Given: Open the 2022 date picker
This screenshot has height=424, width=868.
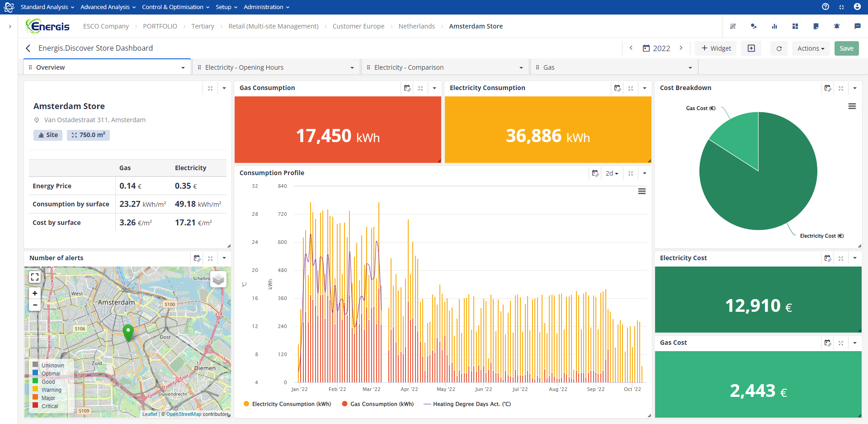Looking at the screenshot, I should [x=656, y=48].
